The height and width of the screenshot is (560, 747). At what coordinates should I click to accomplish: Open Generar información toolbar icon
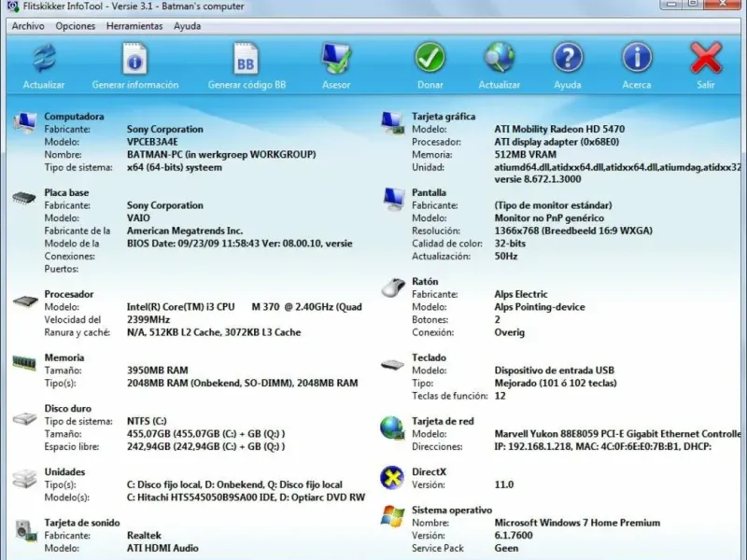[134, 59]
